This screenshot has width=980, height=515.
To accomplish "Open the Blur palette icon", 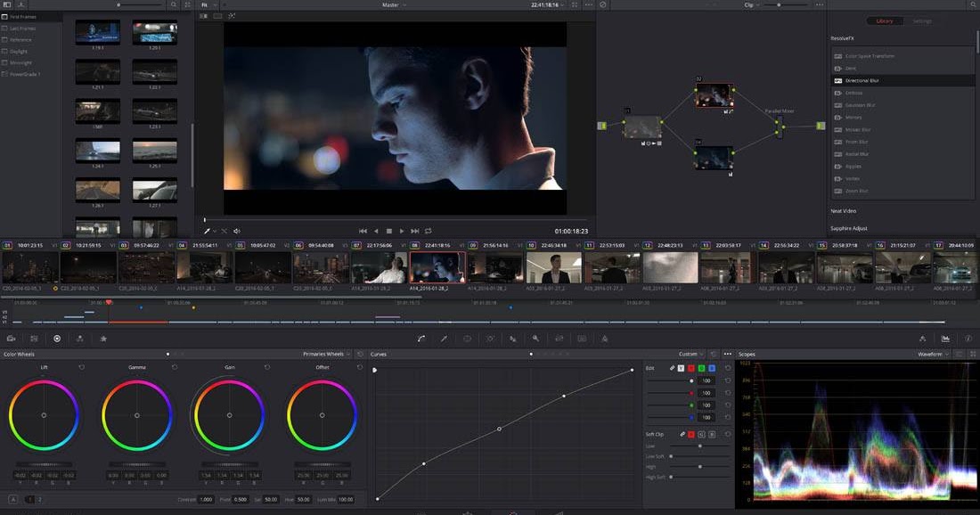I will [x=512, y=338].
